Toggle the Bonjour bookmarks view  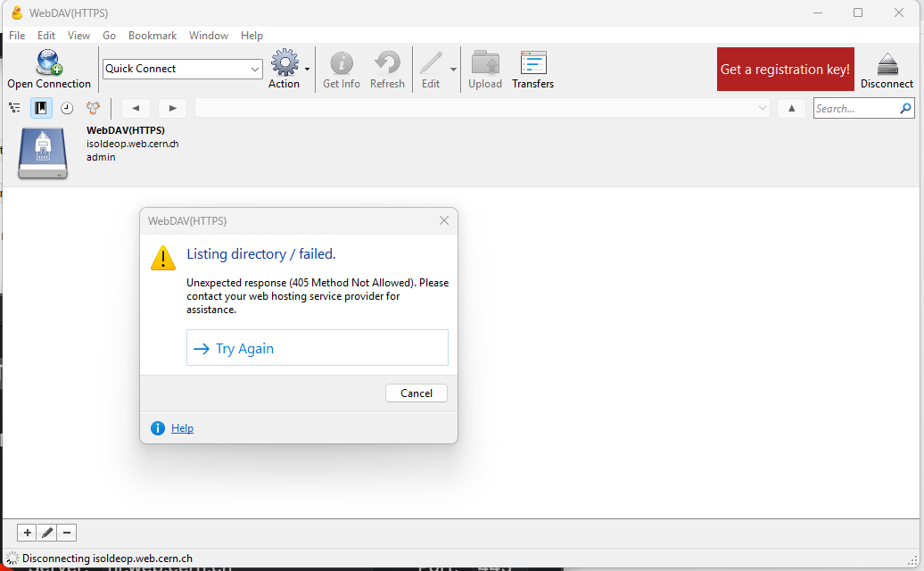(93, 108)
